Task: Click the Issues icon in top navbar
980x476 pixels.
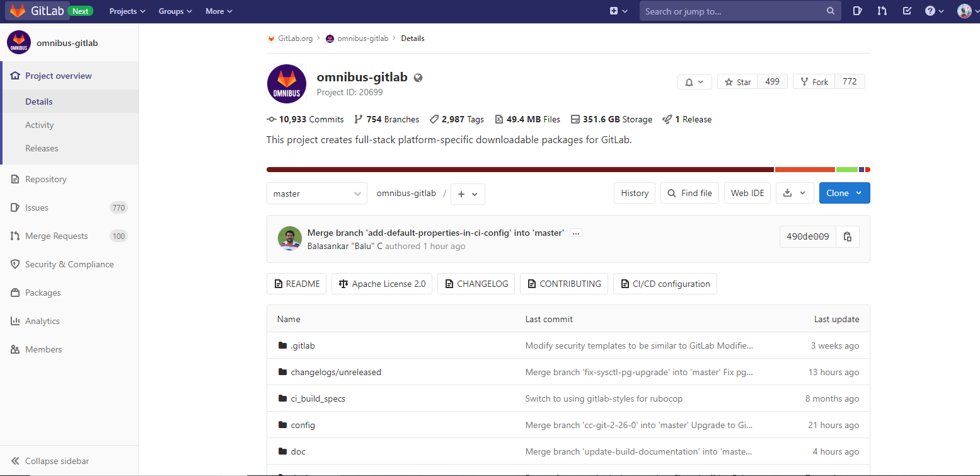Action: pyautogui.click(x=858, y=11)
